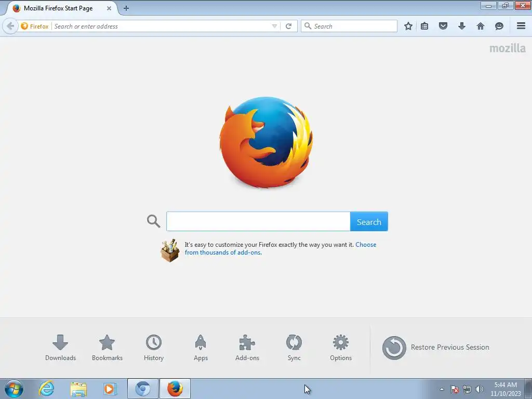
Task: Open History from the bottom launcher
Action: pyautogui.click(x=154, y=348)
